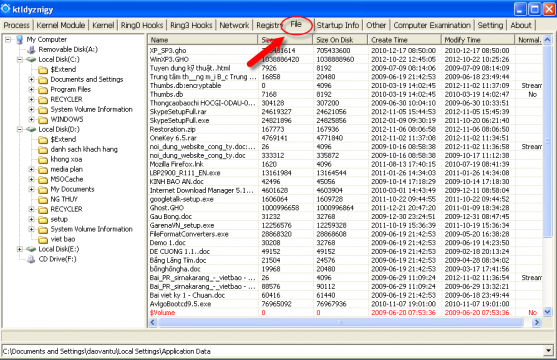Click the Normal column header
This screenshot has height=360, width=557.
pos(529,40)
